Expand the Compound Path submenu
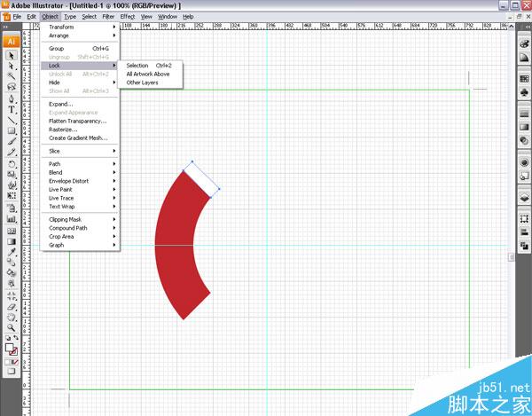 (x=80, y=228)
